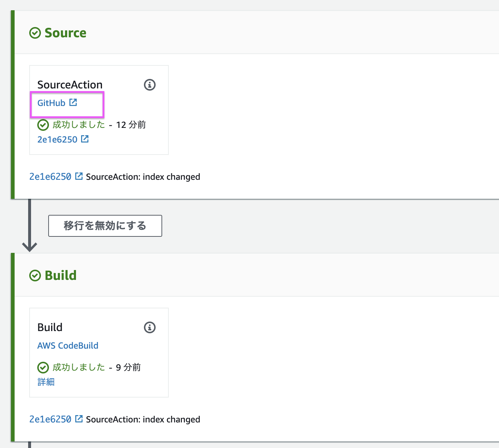Click the external link icon beside GitHub
This screenshot has height=448, width=499.
pyautogui.click(x=73, y=102)
